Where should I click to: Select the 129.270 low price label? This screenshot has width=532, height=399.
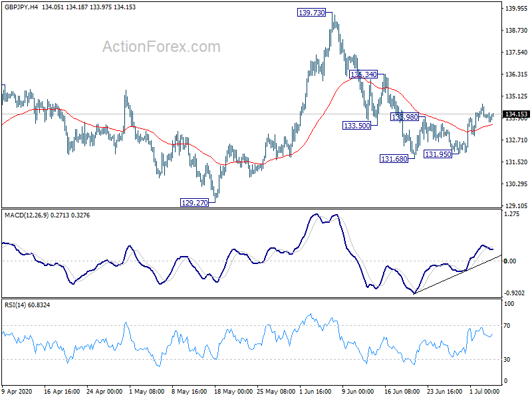194,203
